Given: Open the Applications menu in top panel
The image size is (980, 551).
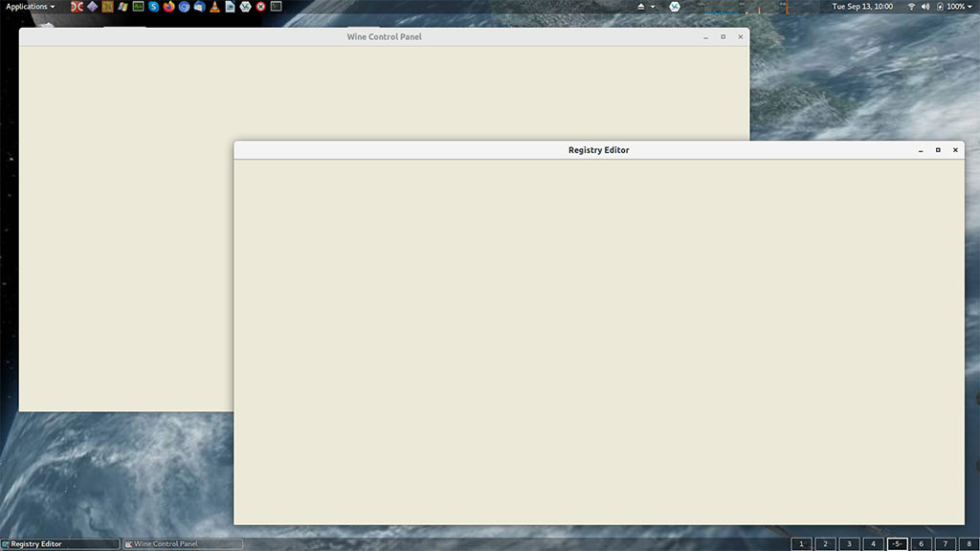Looking at the screenshot, I should (30, 7).
